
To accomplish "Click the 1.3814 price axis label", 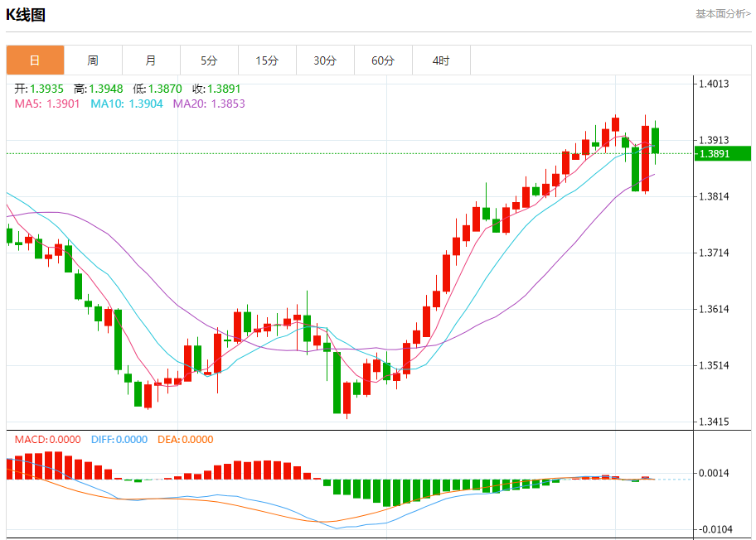I will (714, 196).
